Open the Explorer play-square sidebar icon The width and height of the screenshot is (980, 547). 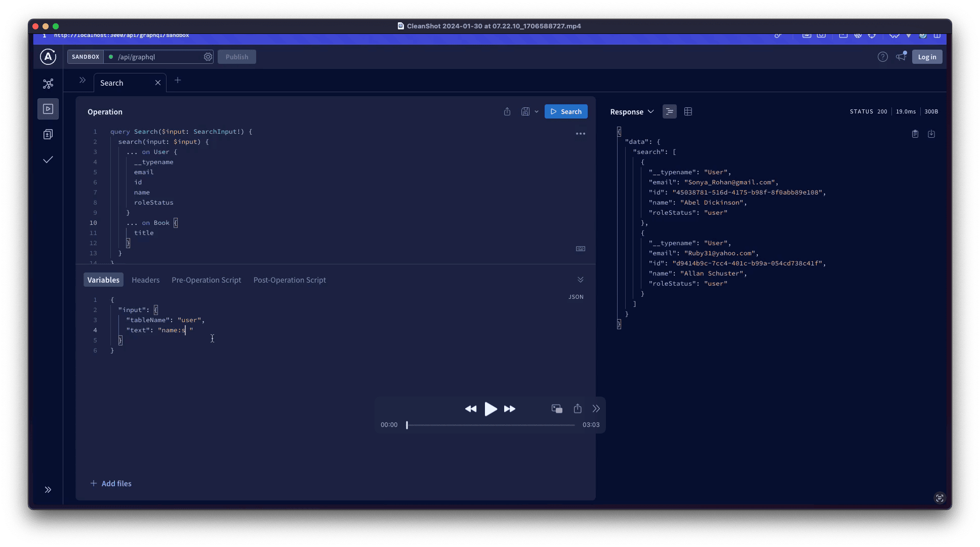tap(48, 109)
